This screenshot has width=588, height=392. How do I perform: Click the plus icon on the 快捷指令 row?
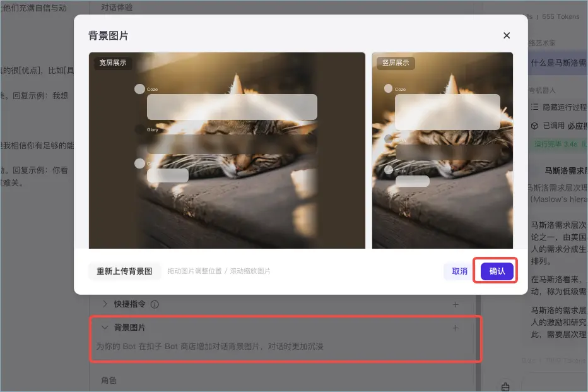pyautogui.click(x=456, y=304)
